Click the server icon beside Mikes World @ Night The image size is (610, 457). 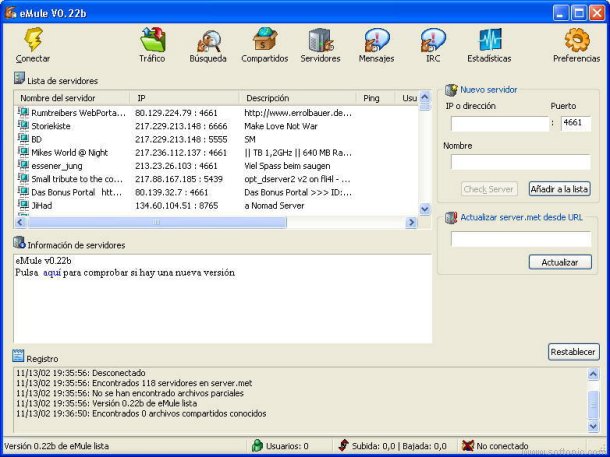click(23, 152)
